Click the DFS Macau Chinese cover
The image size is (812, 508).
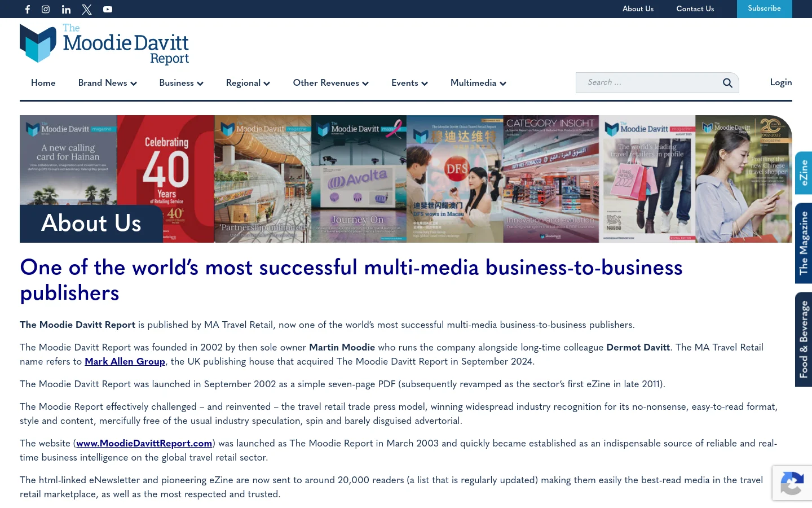(455, 179)
